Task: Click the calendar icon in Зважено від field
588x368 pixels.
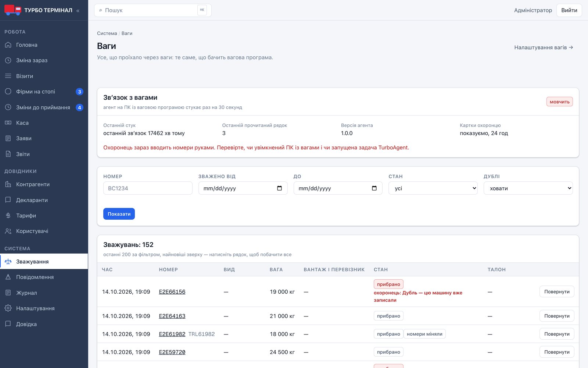Action: [279, 188]
